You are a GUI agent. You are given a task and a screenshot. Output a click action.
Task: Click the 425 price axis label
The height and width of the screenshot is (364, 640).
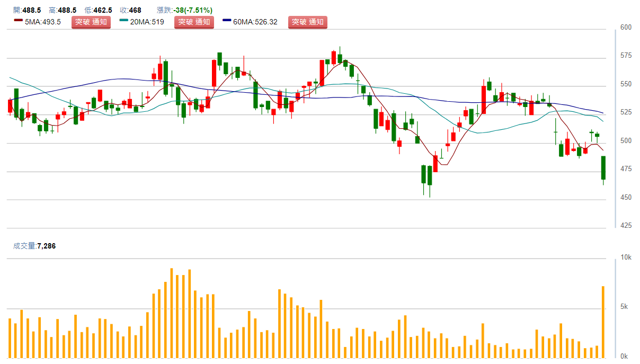[x=626, y=226]
